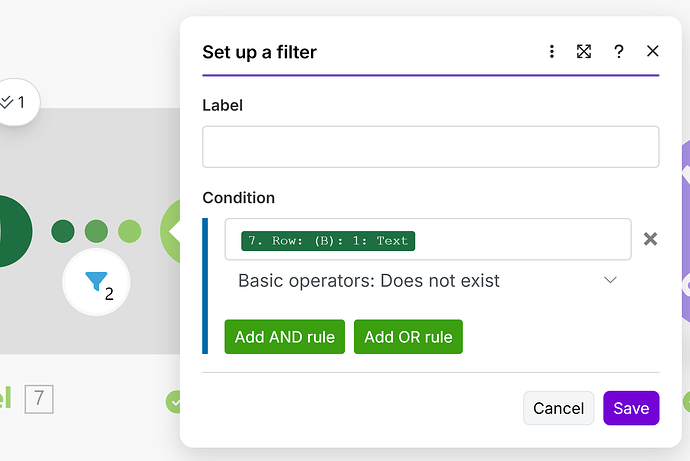
Task: Click the Add AND rule button
Action: click(x=286, y=337)
